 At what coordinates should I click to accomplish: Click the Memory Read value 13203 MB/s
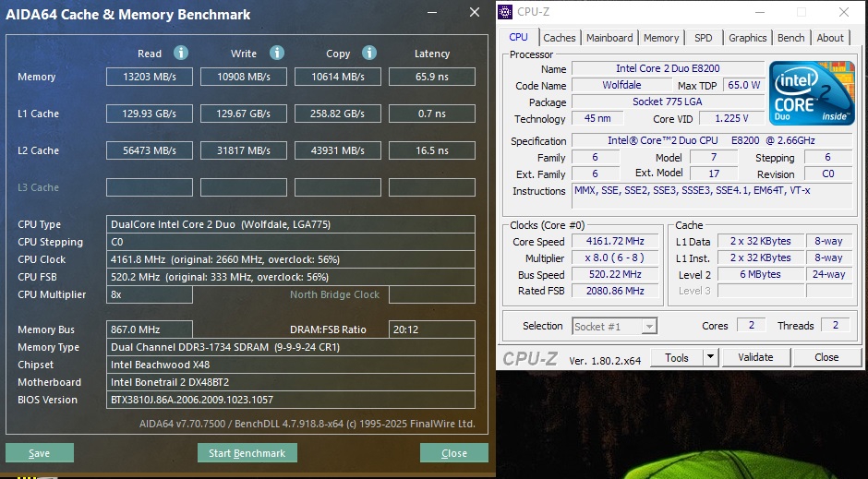(150, 77)
